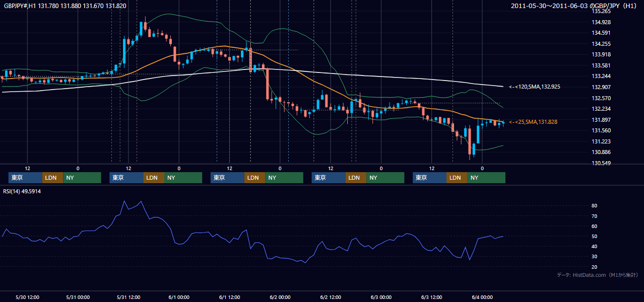This screenshot has height=302, width=644.
Task: Click price axis label 130.549
Action: pyautogui.click(x=601, y=163)
